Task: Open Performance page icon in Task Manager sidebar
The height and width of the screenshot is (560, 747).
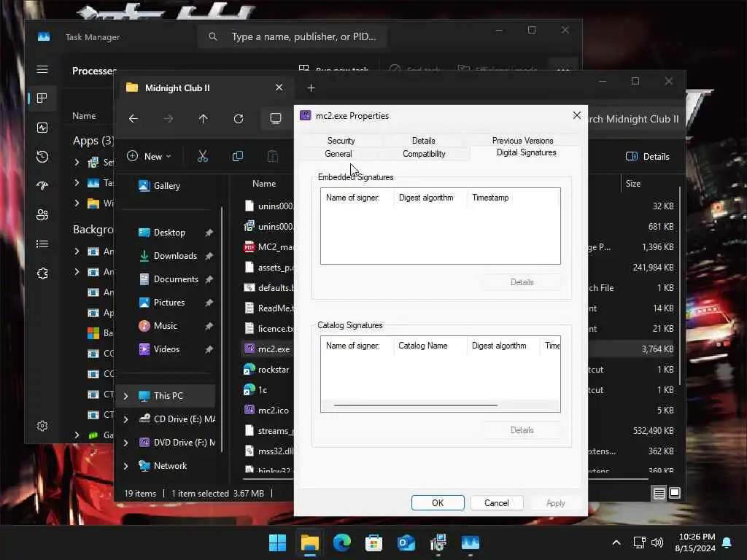Action: (42, 128)
